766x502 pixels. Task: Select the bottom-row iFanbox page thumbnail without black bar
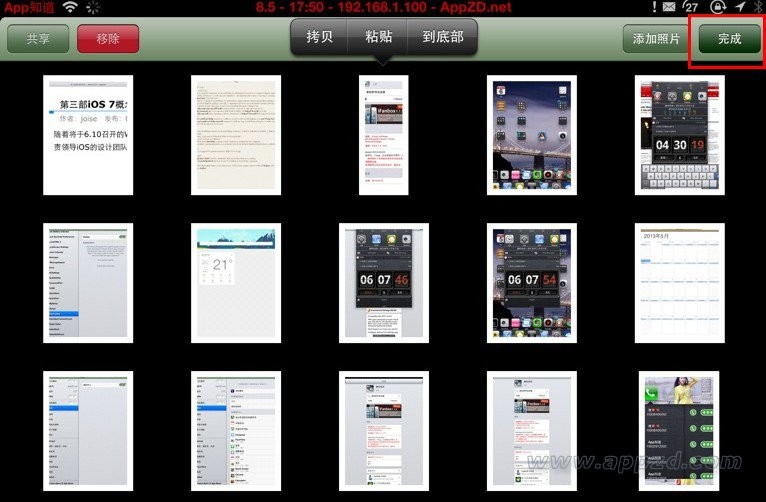[532, 431]
